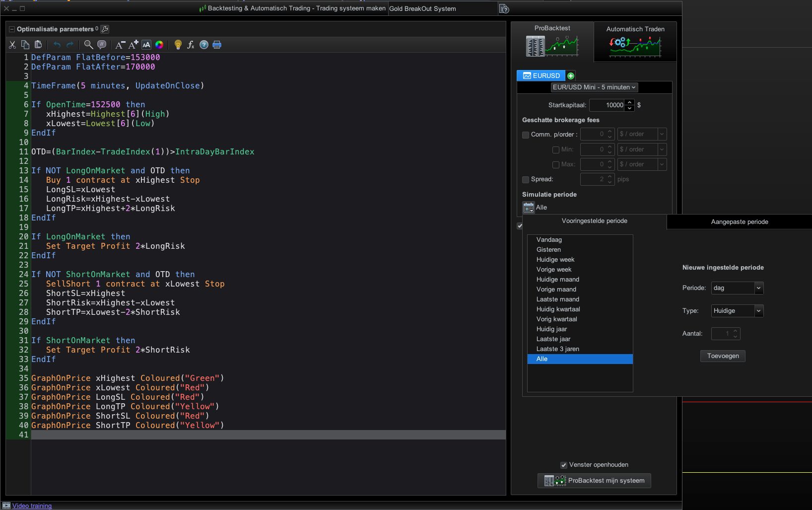The width and height of the screenshot is (812, 510).
Task: Open optimization parameters wrench icon
Action: 105,29
